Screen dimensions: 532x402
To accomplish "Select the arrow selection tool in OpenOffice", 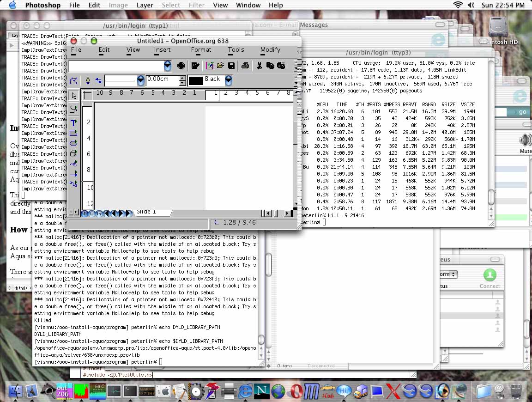I will pyautogui.click(x=73, y=96).
